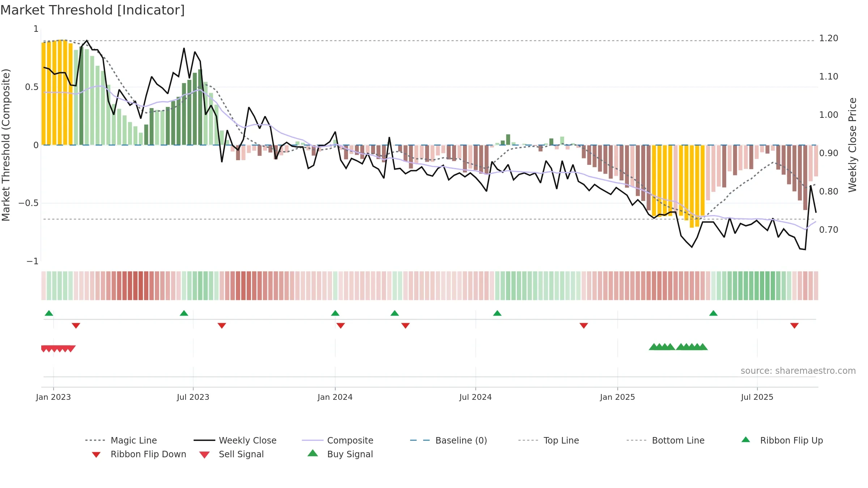Click the Jan 2023 x-axis label
868x488 pixels.
(54, 397)
